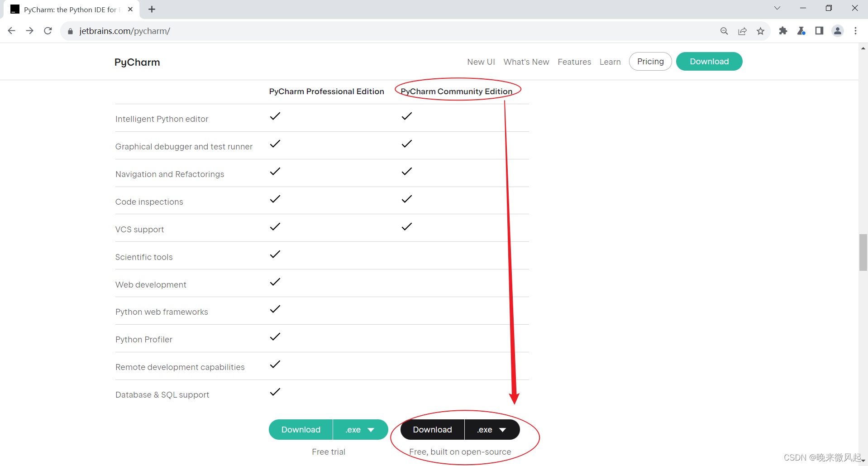This screenshot has width=868, height=466.
Task: Open the Pricing page
Action: pos(650,62)
